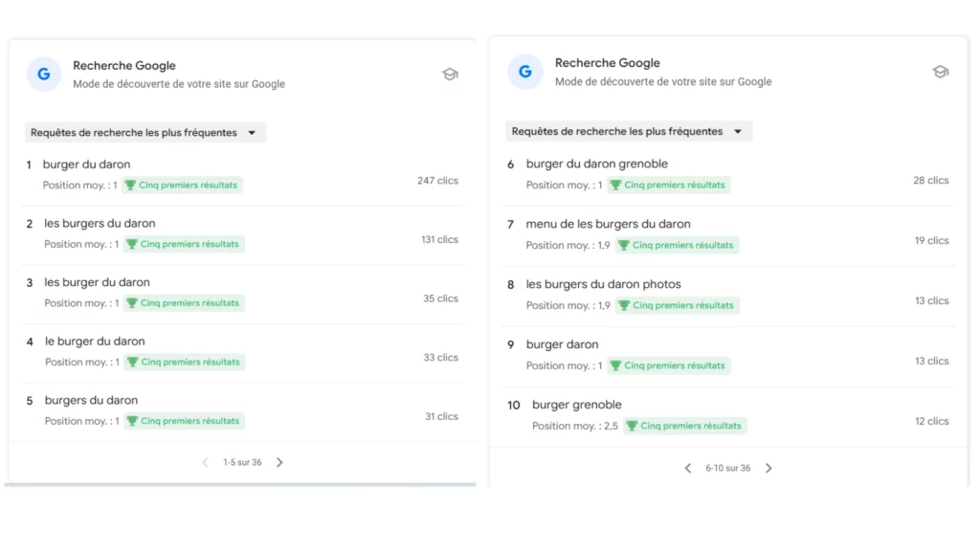
Task: Click graduation cap help icon in left card
Action: (x=450, y=75)
